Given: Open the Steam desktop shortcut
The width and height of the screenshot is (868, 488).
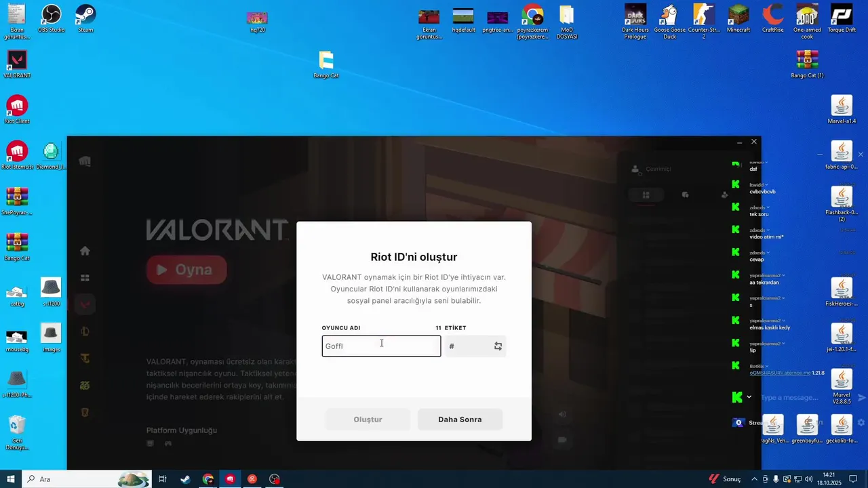Looking at the screenshot, I should 85,19.
